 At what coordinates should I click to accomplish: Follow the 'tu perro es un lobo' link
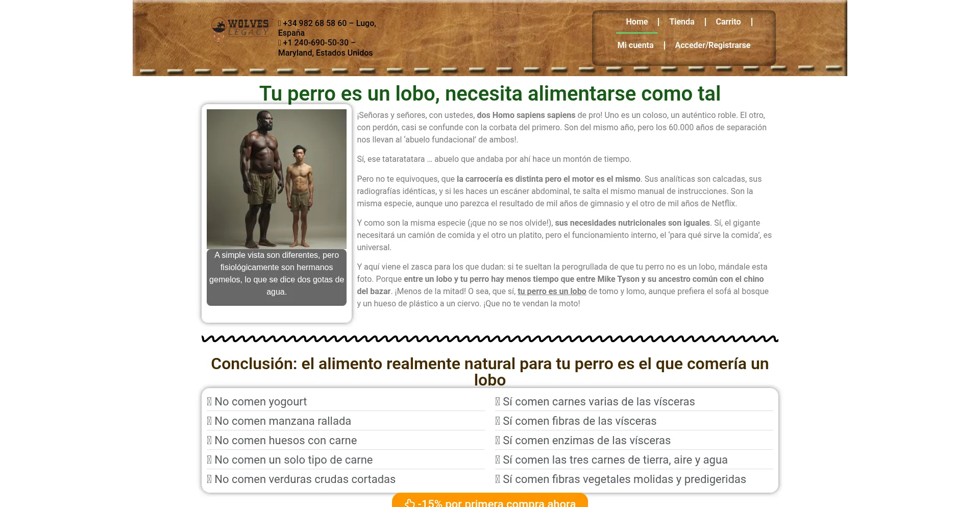pos(552,292)
